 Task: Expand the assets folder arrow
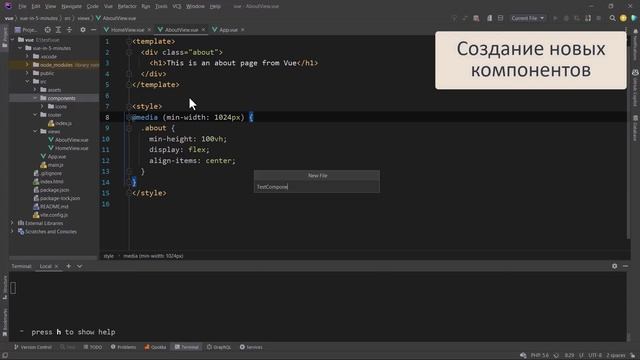point(35,89)
